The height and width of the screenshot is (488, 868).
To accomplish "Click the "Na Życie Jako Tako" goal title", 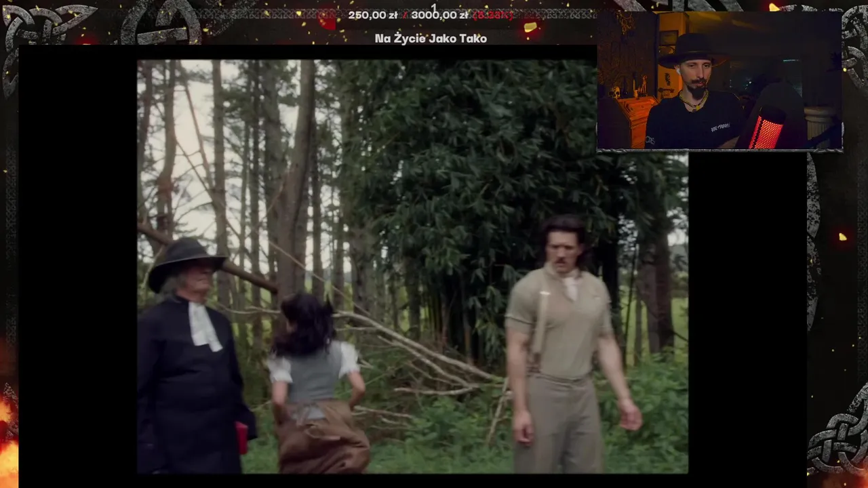I will 431,39.
